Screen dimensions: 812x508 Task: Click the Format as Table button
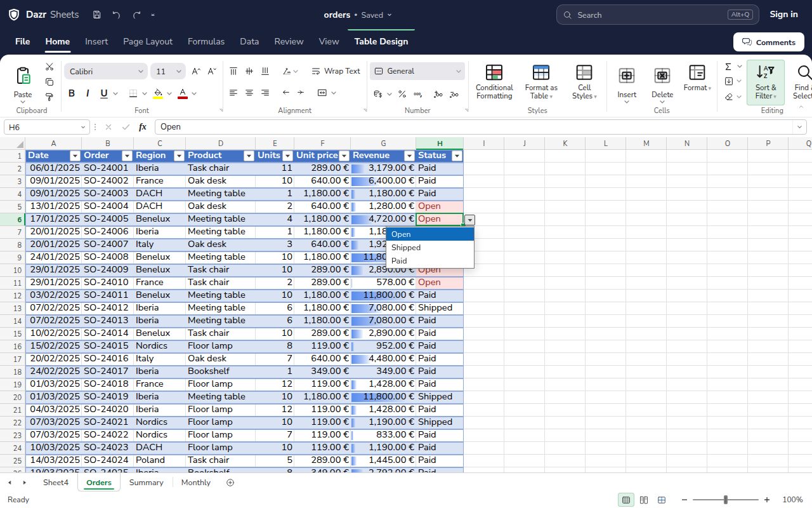(x=541, y=83)
